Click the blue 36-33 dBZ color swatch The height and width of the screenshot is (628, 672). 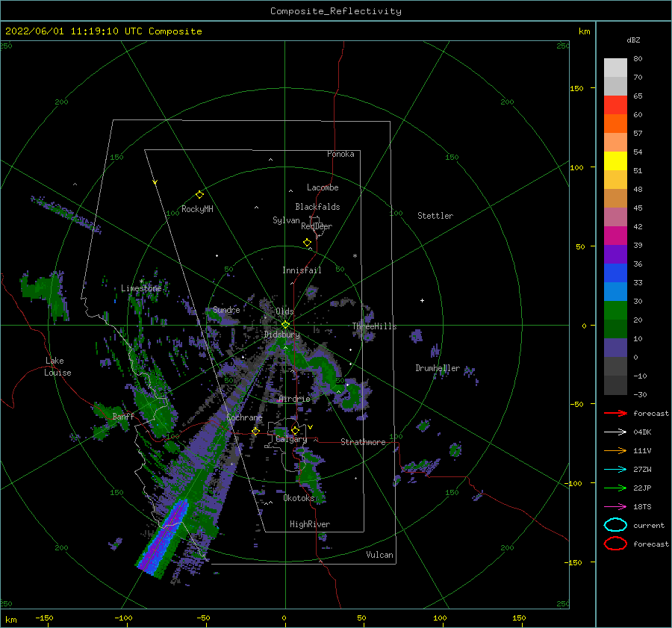click(x=615, y=273)
